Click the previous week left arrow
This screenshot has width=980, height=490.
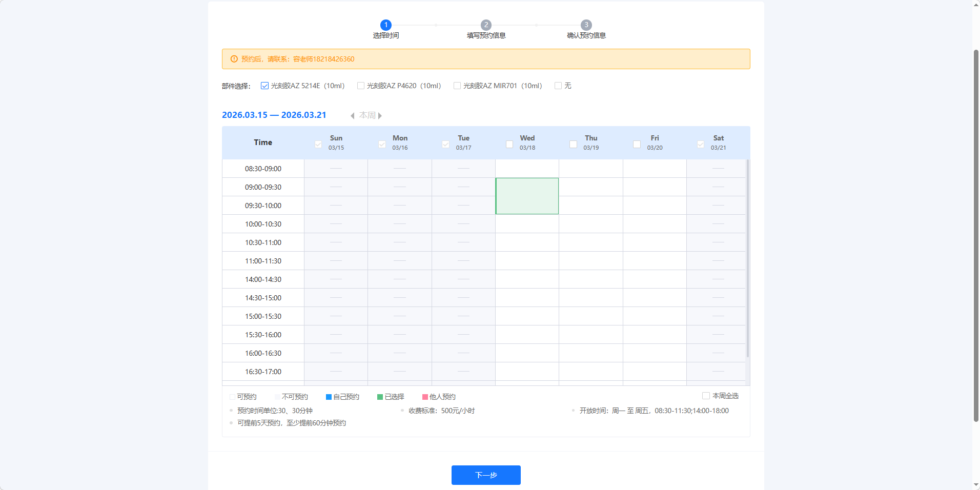coord(353,116)
